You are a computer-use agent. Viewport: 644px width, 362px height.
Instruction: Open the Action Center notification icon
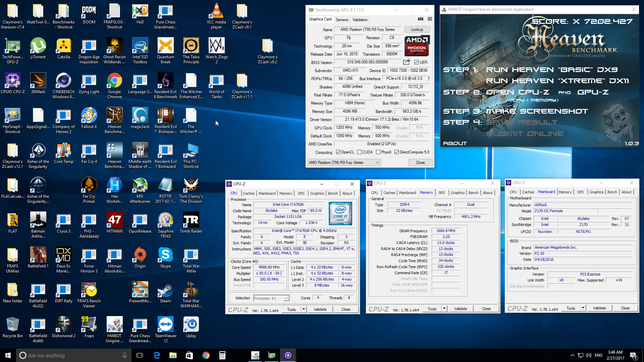634,355
